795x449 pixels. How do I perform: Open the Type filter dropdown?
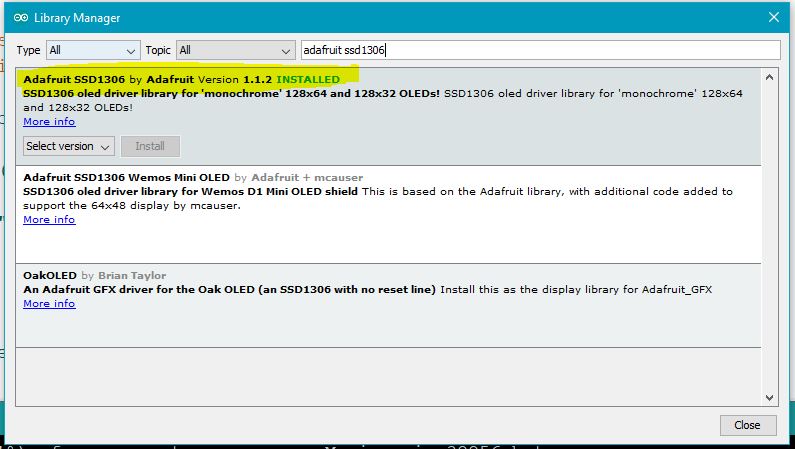point(93,50)
